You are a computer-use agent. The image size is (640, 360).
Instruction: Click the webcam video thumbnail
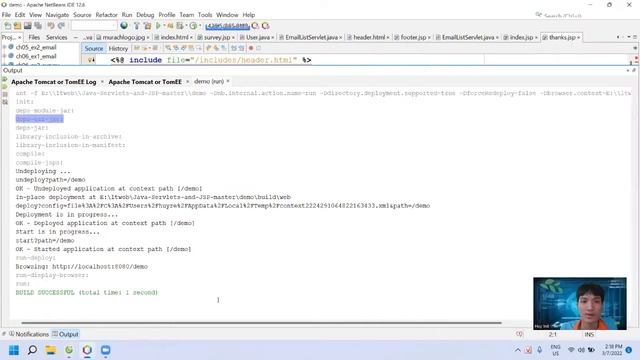[x=580, y=303]
